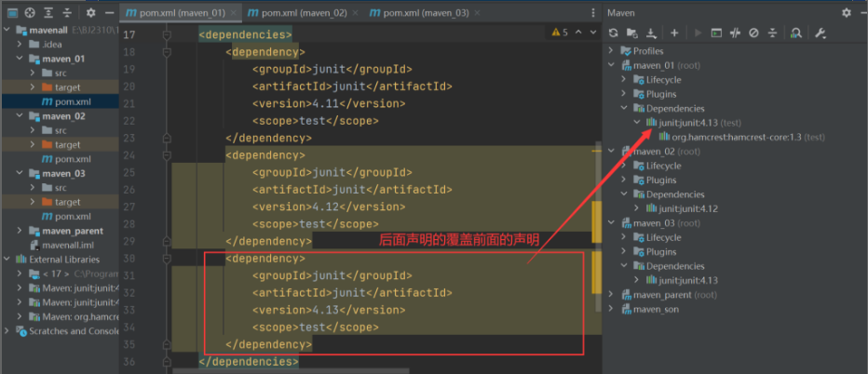Close the pom.xml (maven_02) tab
The width and height of the screenshot is (868, 374).
(356, 13)
